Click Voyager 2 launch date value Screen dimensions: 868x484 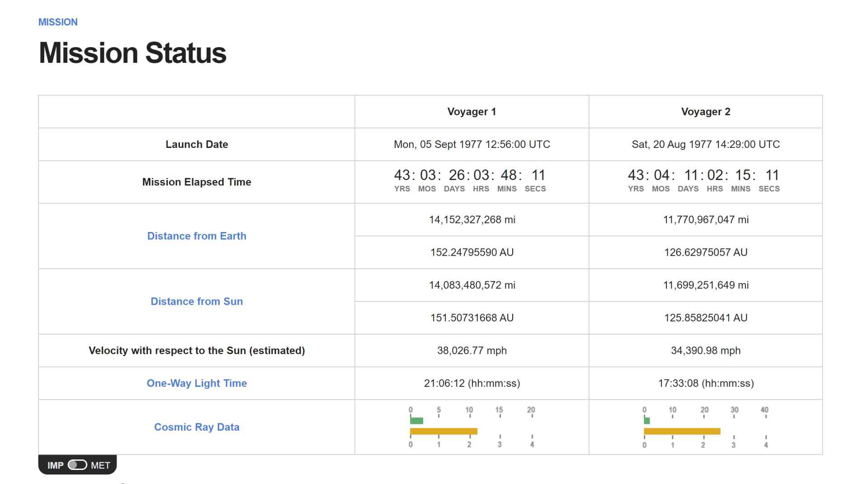tap(706, 144)
